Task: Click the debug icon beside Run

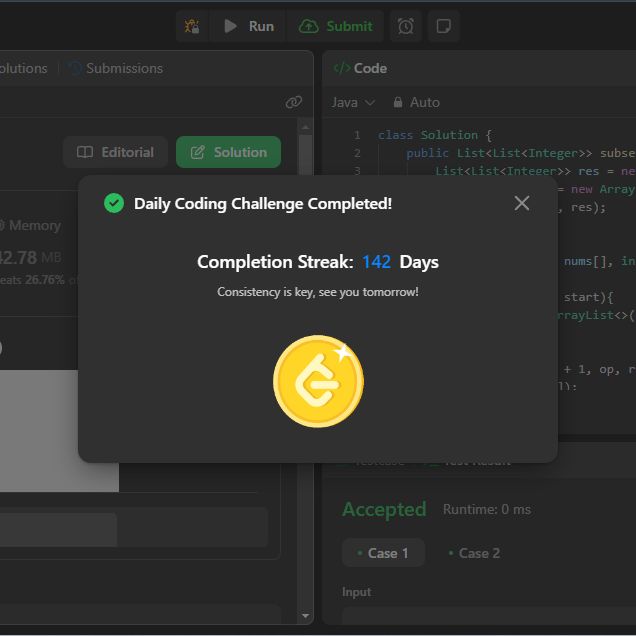Action: click(x=192, y=26)
